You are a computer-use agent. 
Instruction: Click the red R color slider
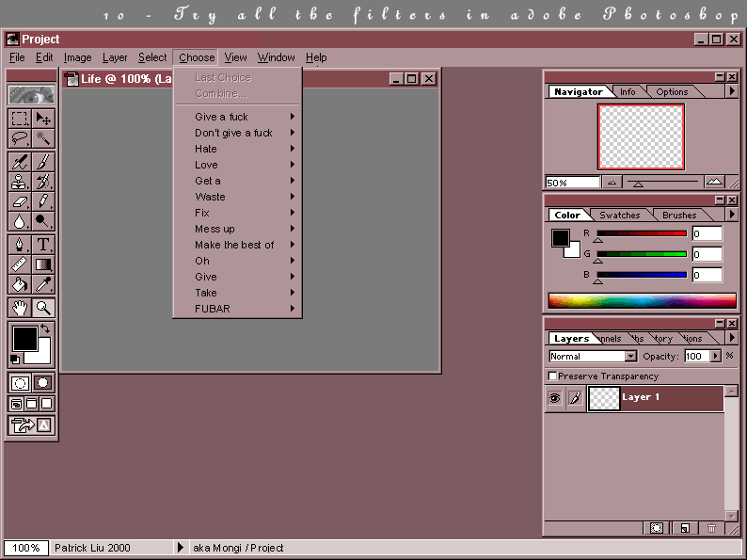(x=641, y=233)
